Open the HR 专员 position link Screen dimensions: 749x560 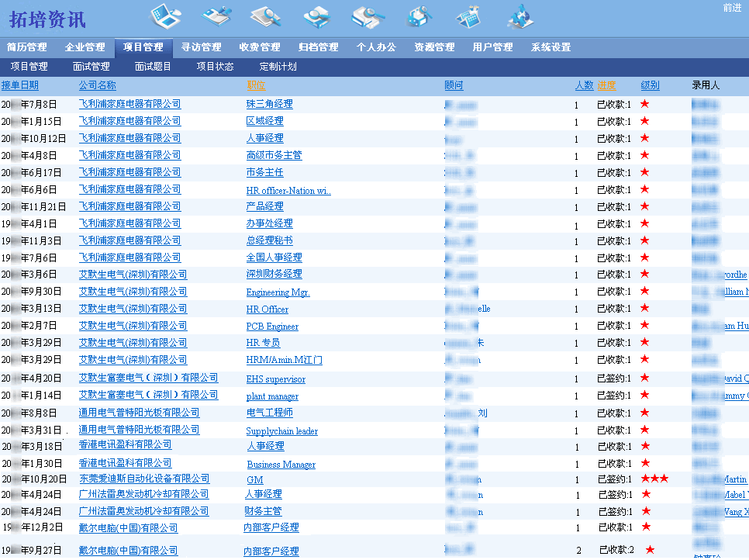(x=263, y=343)
